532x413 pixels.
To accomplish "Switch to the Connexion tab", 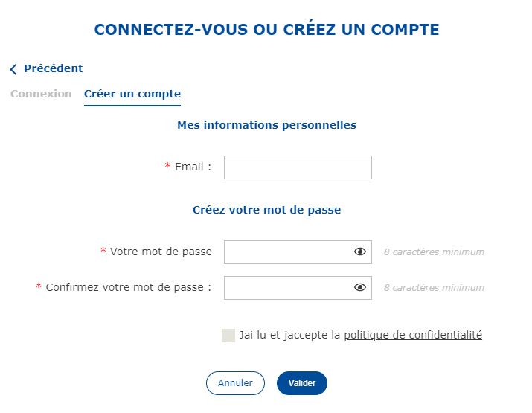I will pos(41,94).
